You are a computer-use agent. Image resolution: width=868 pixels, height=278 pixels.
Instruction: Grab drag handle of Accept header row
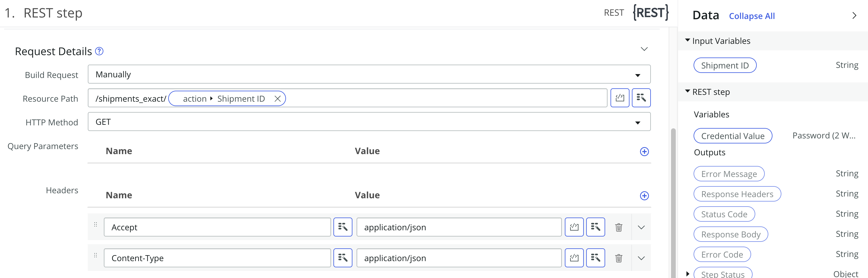95,224
